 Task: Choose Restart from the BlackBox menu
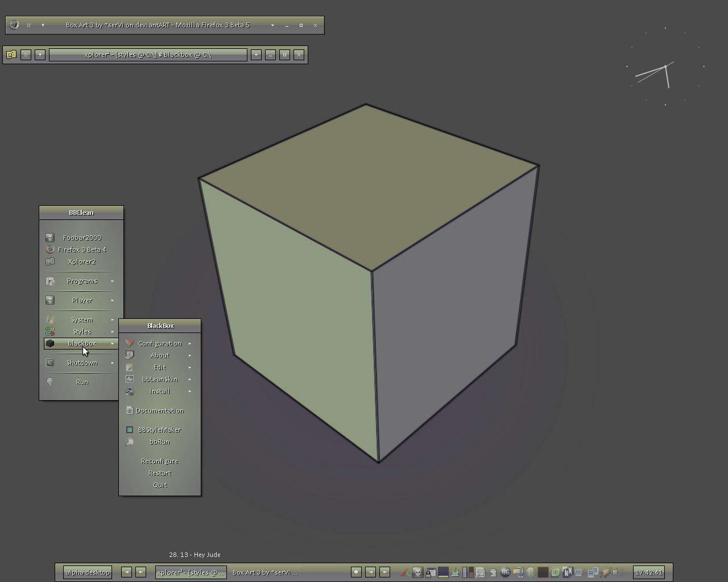[x=159, y=473]
